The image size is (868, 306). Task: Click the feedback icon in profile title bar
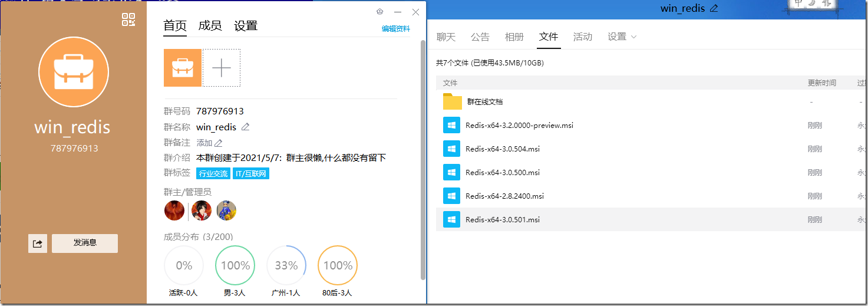tap(380, 12)
